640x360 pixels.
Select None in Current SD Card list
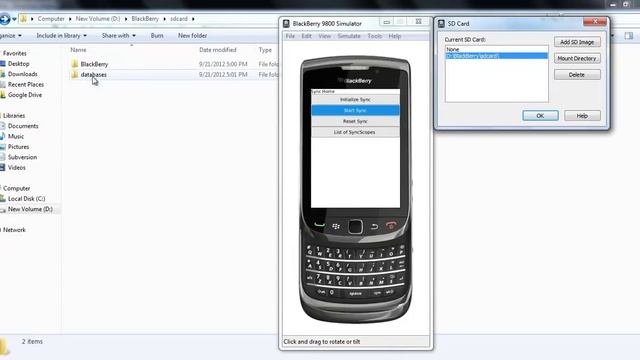coord(496,49)
